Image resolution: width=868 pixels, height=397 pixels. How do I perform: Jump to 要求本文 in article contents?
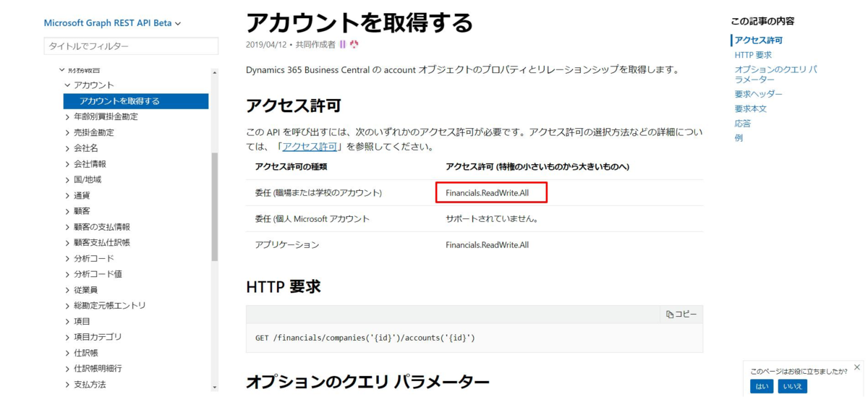pyautogui.click(x=751, y=109)
